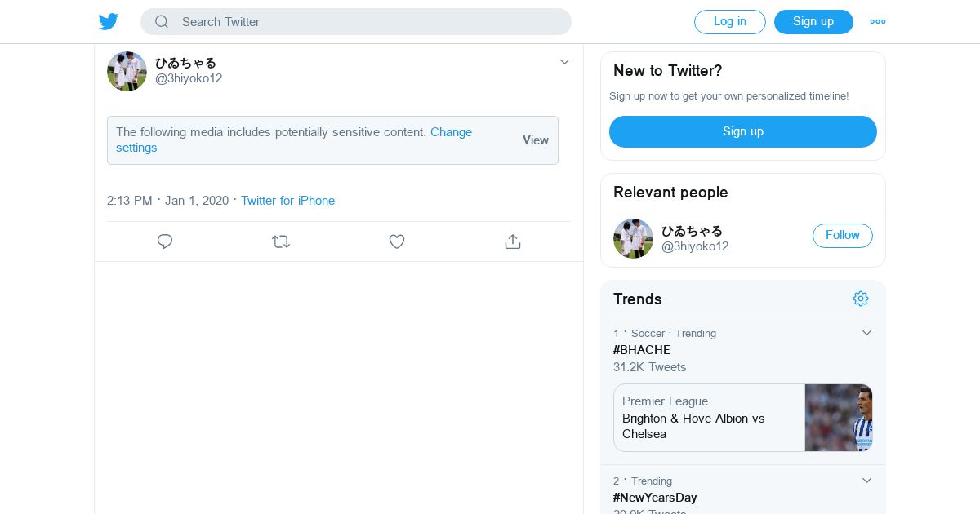This screenshot has height=514, width=980.
Task: Like the tweet with heart icon
Action: point(397,241)
